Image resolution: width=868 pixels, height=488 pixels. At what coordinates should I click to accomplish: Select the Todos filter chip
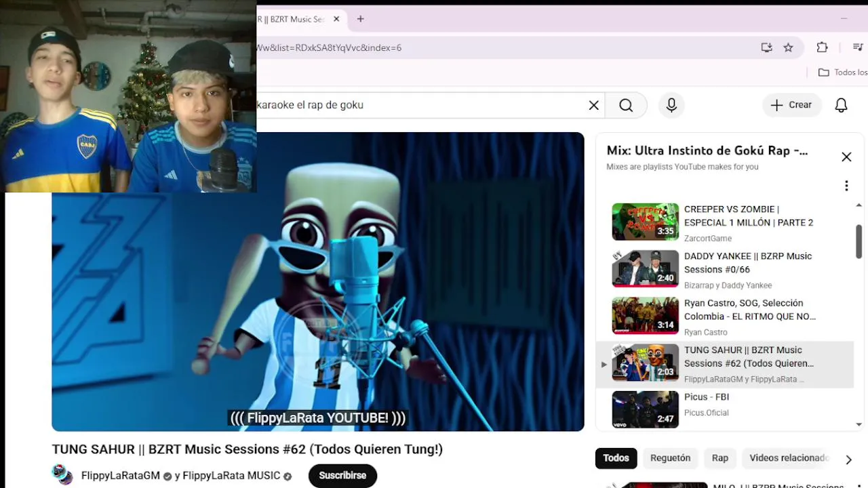[616, 458]
